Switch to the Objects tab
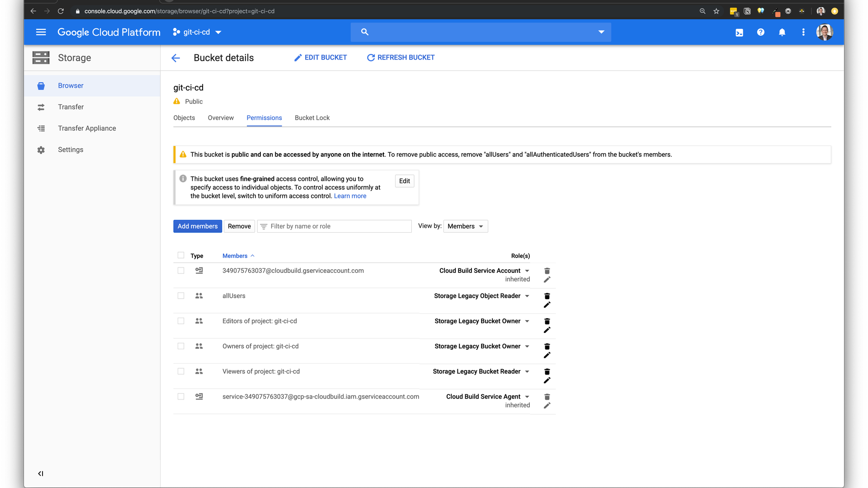 (x=184, y=118)
